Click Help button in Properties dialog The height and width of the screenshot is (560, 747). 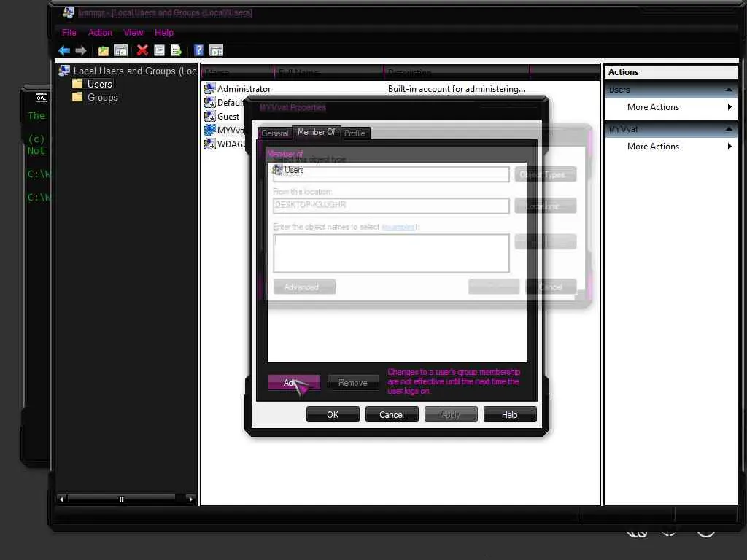(510, 415)
